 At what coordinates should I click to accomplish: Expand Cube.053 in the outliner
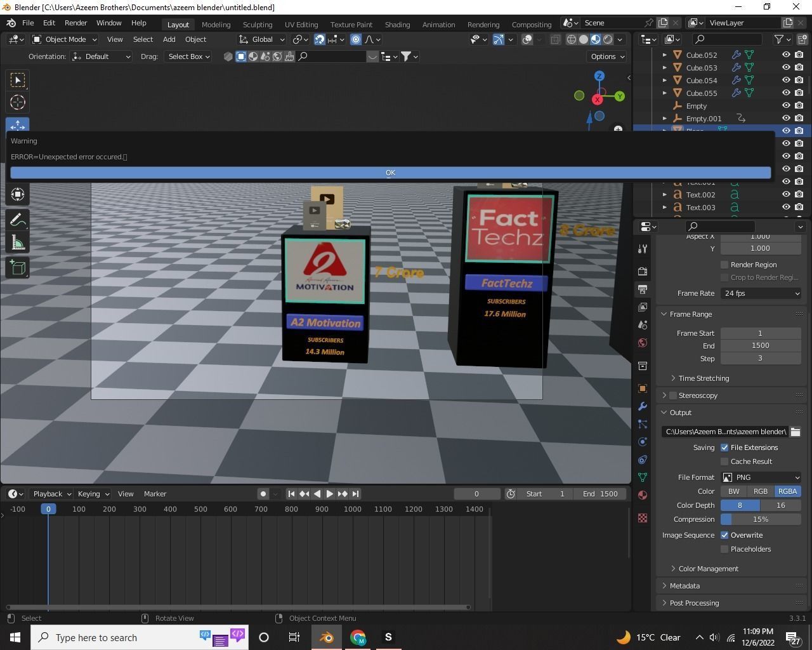(665, 67)
